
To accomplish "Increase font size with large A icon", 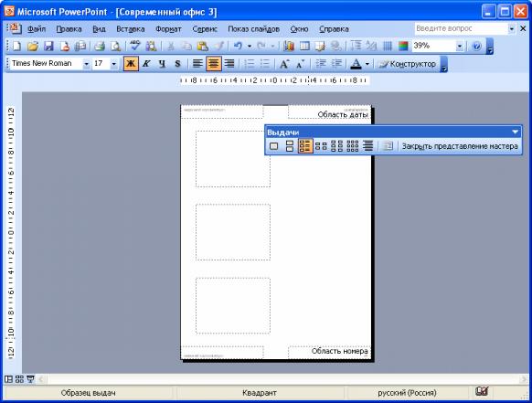I will [x=283, y=64].
